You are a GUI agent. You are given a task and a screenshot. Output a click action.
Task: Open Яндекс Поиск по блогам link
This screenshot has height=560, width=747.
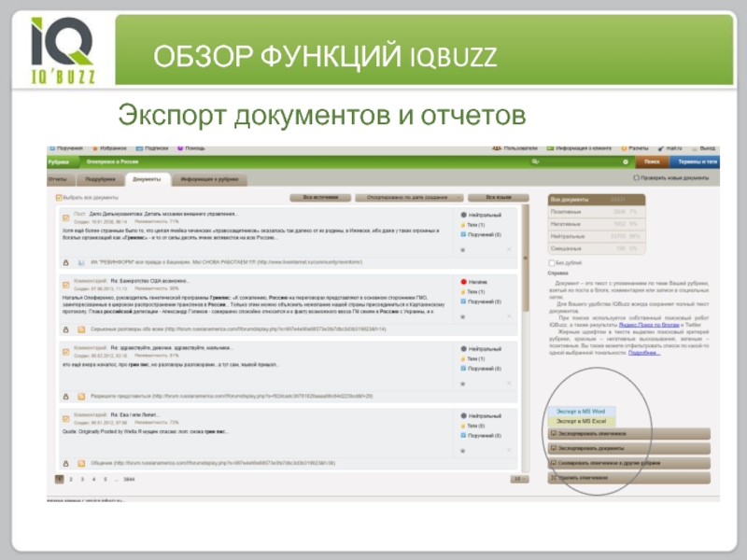click(649, 325)
